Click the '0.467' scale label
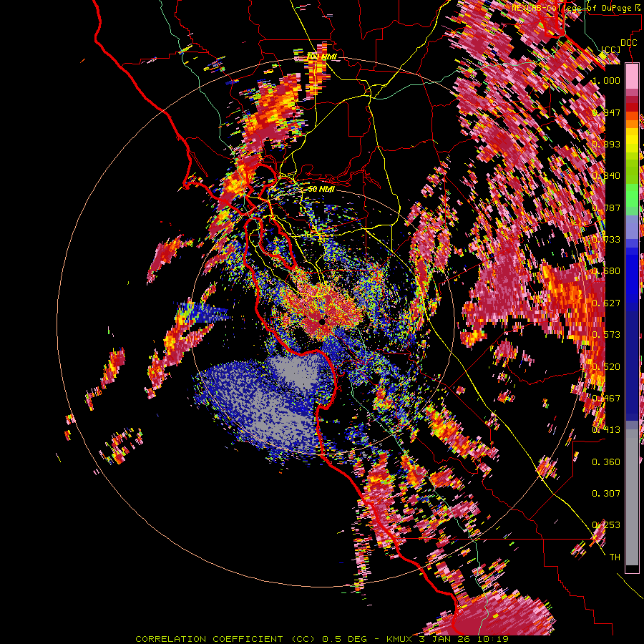 coord(606,398)
